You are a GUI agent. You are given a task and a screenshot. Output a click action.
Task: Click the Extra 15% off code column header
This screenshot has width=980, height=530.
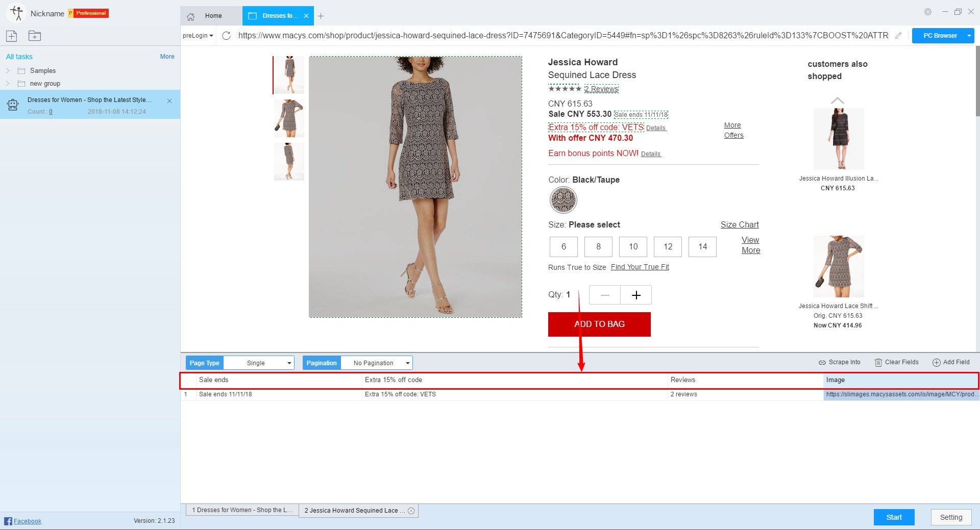515,380
